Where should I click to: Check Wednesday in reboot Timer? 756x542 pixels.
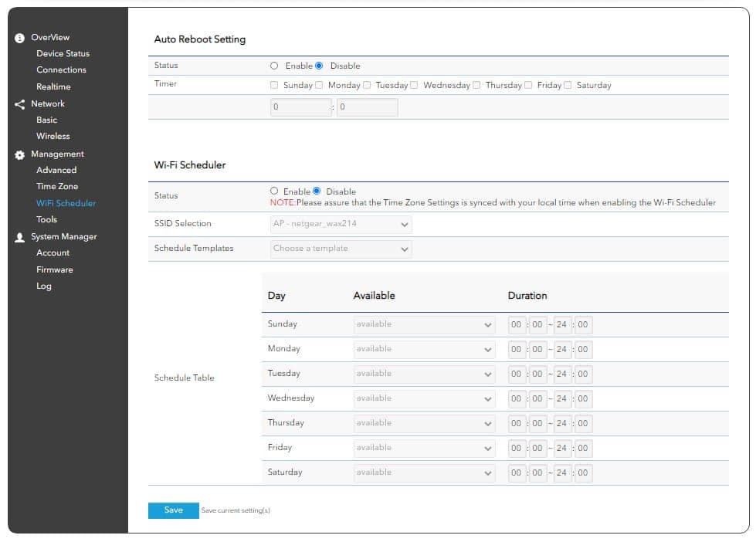pyautogui.click(x=414, y=85)
